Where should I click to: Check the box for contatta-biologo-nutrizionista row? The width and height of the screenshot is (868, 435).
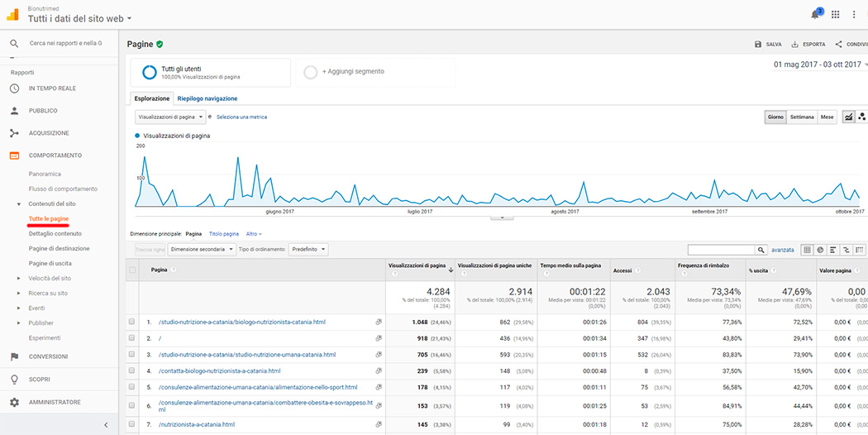tap(131, 370)
